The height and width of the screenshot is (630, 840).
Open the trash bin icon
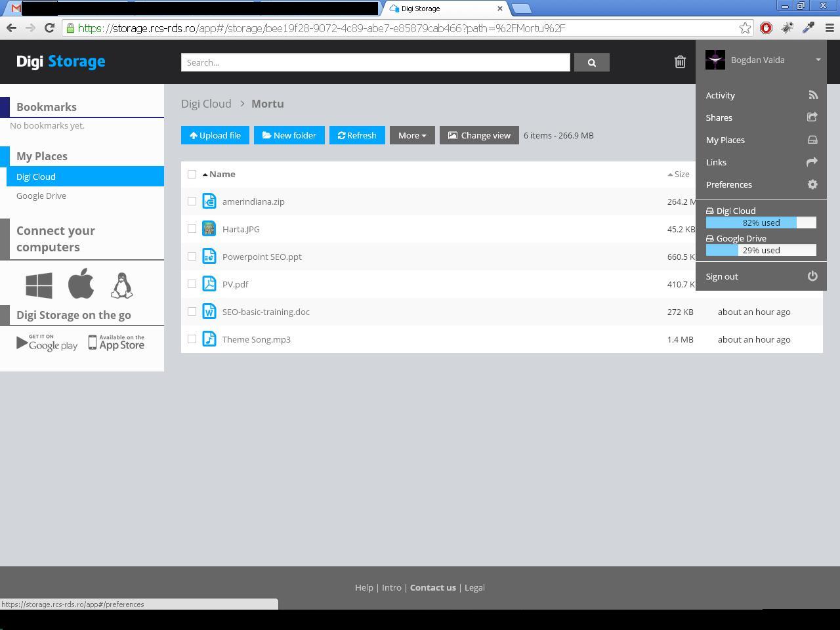click(x=680, y=62)
